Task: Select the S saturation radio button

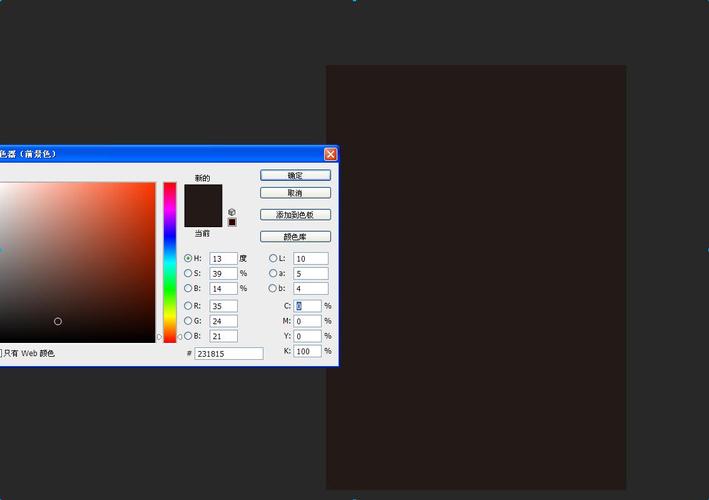Action: [188, 273]
